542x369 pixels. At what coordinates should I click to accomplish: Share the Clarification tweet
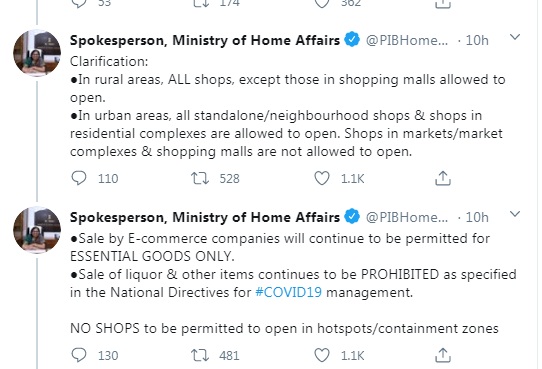click(443, 179)
